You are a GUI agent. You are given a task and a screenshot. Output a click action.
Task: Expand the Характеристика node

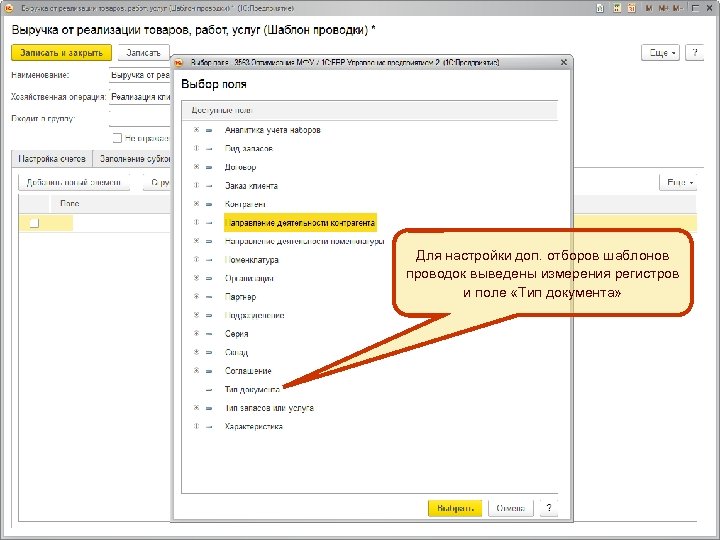click(196, 426)
